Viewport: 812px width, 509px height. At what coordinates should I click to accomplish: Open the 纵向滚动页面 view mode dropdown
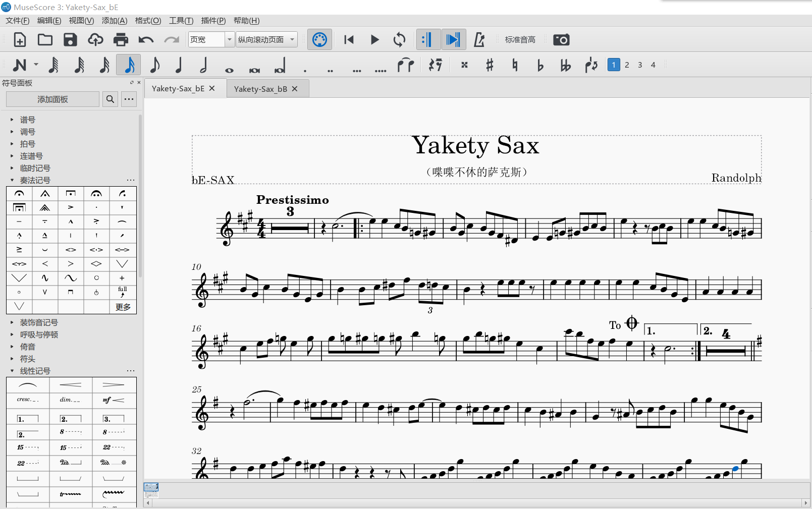point(266,39)
